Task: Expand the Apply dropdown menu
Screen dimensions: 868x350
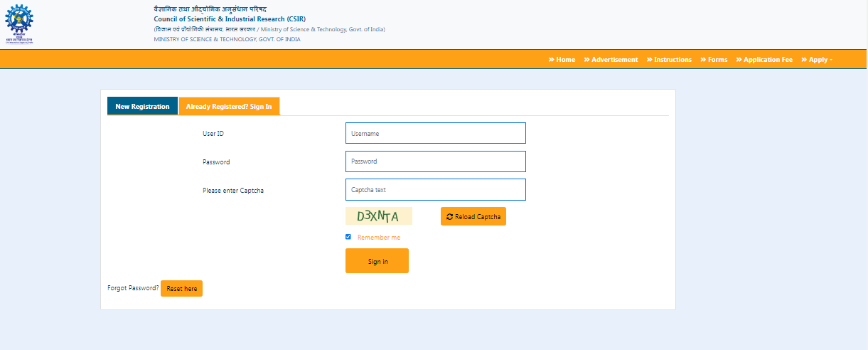Action: click(817, 60)
